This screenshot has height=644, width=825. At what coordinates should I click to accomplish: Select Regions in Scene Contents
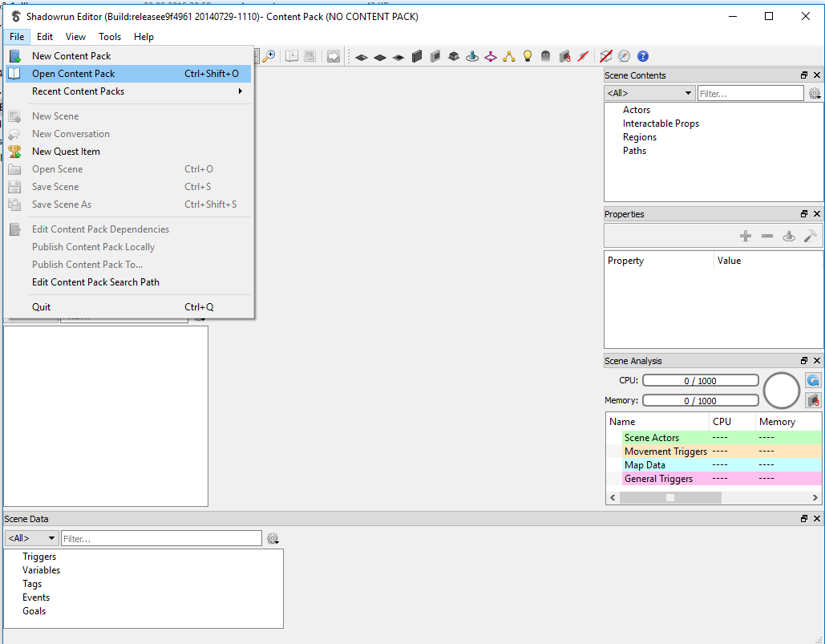pos(640,137)
